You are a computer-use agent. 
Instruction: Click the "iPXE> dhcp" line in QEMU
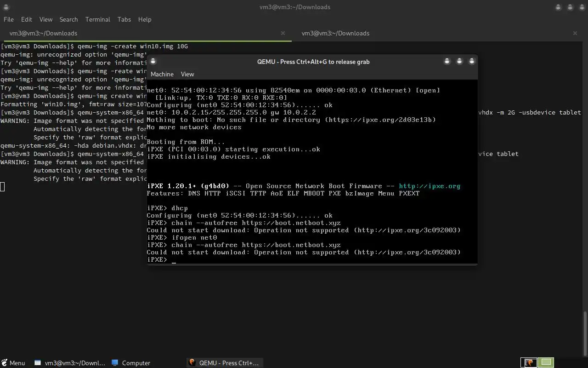[167, 208]
